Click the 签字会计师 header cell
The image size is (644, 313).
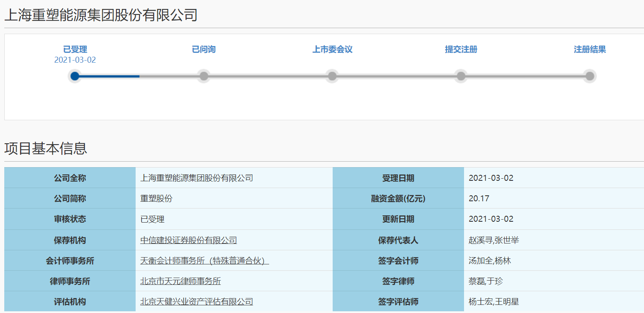pyautogui.click(x=398, y=261)
